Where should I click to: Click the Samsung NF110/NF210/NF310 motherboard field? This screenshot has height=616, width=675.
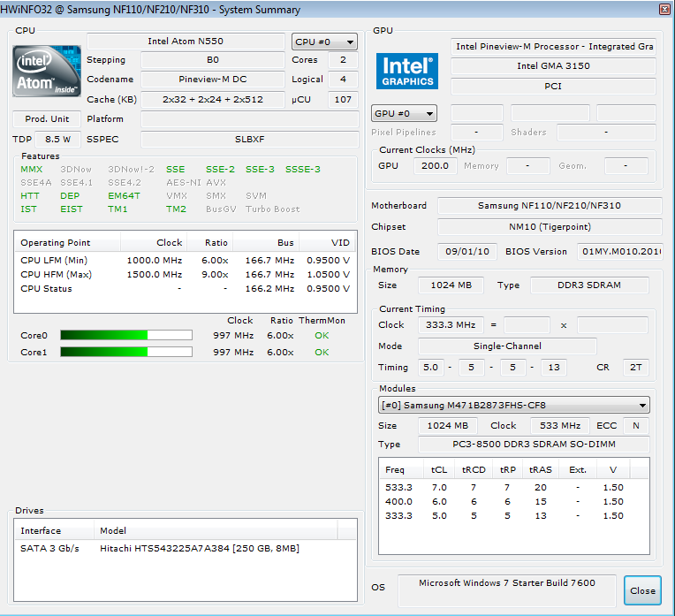pos(550,205)
